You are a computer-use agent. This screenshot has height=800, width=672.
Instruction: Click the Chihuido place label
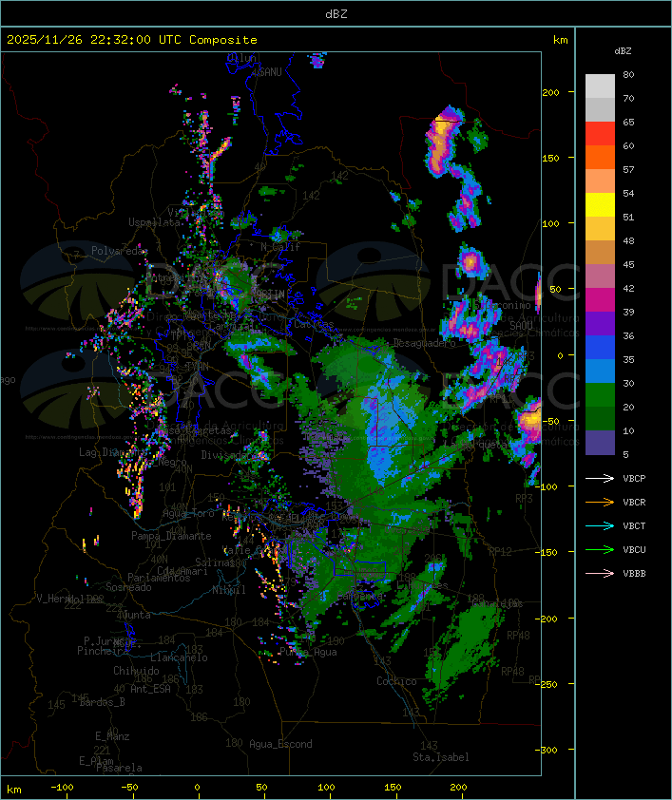[x=136, y=671]
